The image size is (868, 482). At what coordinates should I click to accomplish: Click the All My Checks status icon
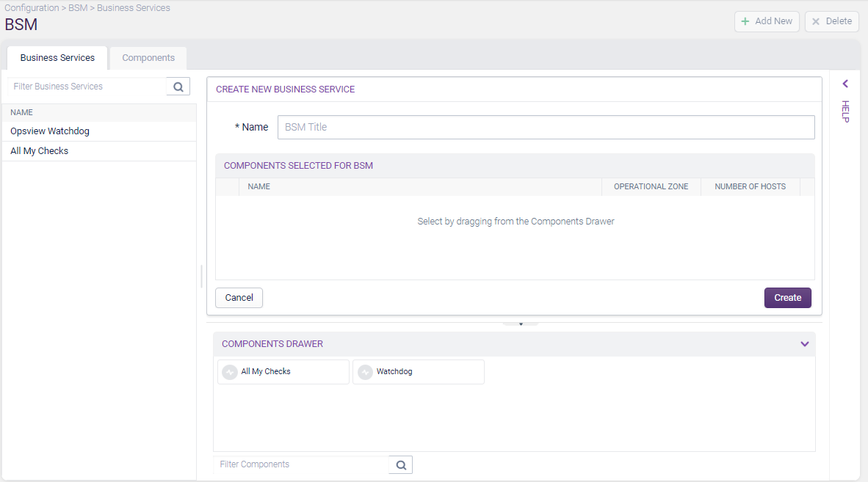[x=230, y=373]
